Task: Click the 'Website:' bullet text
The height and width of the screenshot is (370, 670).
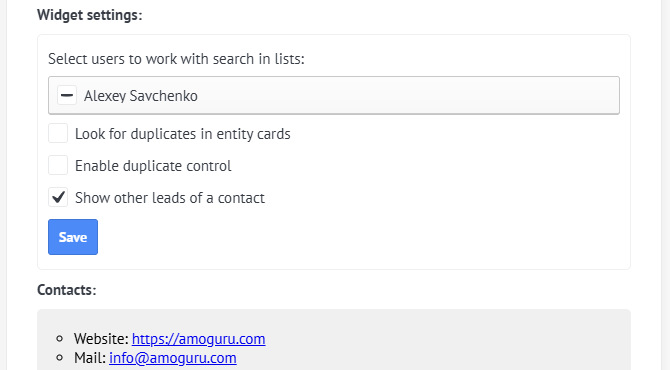Action: (x=101, y=339)
